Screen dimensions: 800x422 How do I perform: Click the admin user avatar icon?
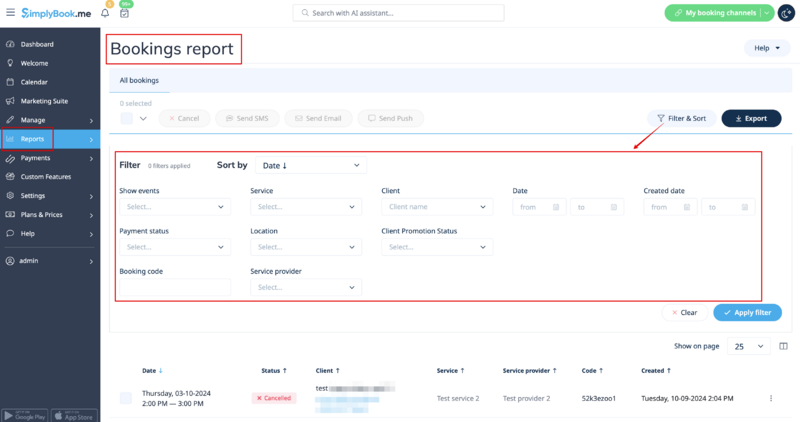(10, 261)
